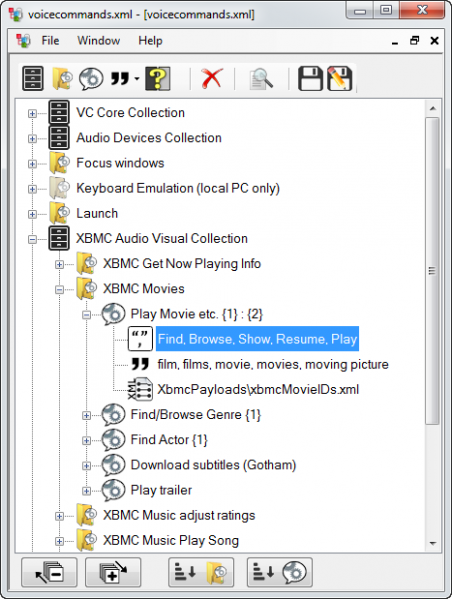Click the Play Movie command speech-bubble icon
The width and height of the screenshot is (452, 599).
tap(113, 314)
